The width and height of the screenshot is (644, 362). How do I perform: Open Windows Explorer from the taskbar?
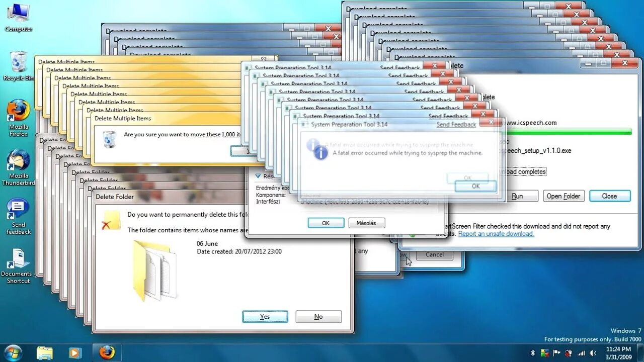45,353
